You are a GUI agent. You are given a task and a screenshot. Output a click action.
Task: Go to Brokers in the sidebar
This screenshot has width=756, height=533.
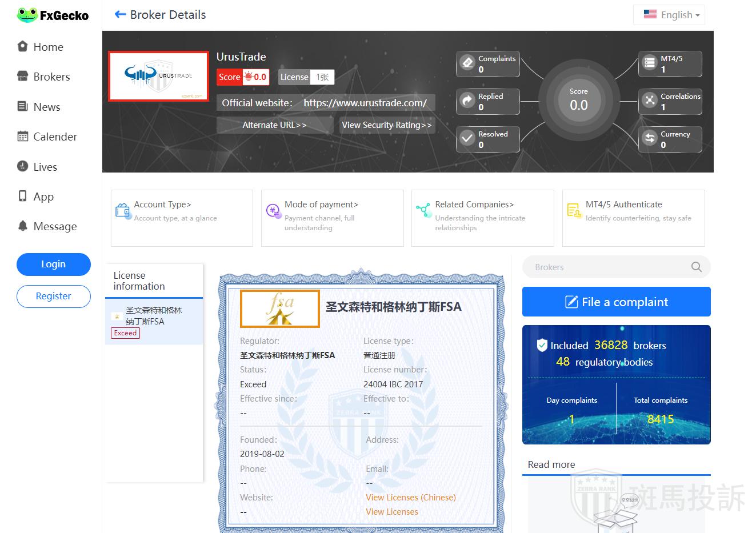[x=51, y=77]
